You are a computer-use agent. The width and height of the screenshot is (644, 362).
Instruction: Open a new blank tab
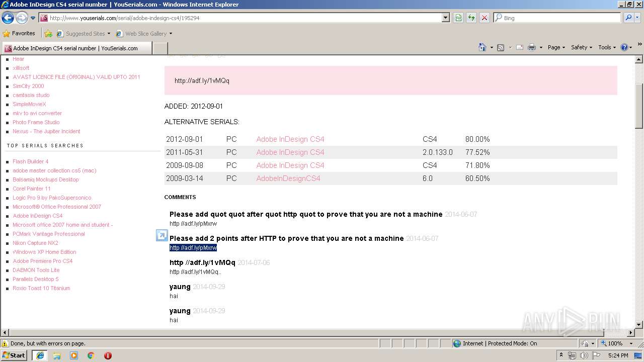coord(160,48)
